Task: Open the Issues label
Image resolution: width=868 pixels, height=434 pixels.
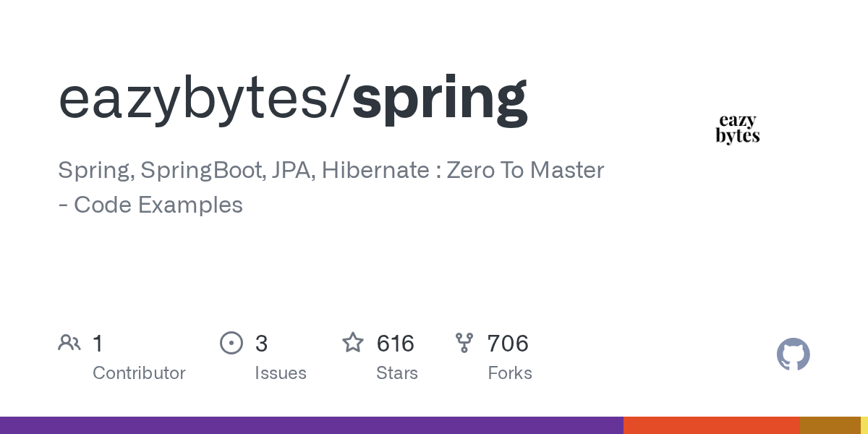Action: tap(280, 373)
